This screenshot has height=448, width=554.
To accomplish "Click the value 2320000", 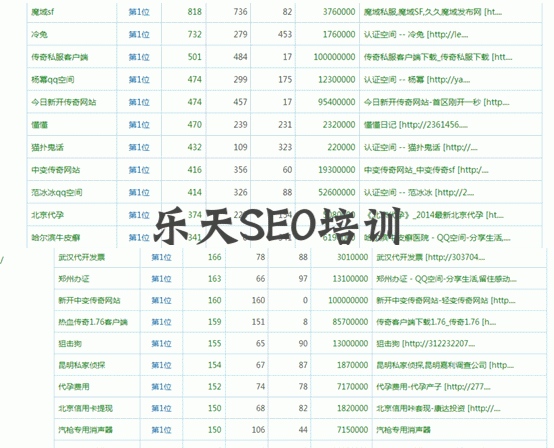I will (x=339, y=125).
